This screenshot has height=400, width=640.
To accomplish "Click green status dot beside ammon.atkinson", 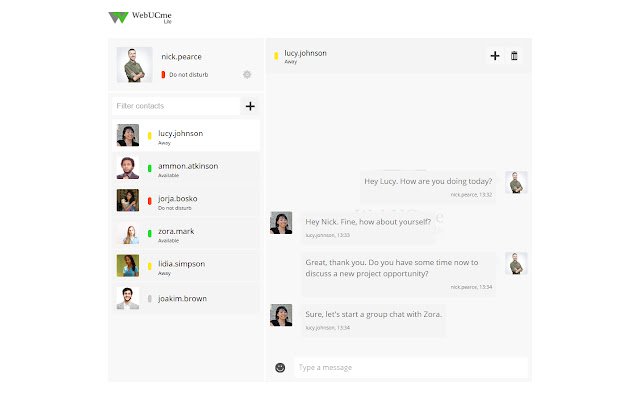I will 150,168.
